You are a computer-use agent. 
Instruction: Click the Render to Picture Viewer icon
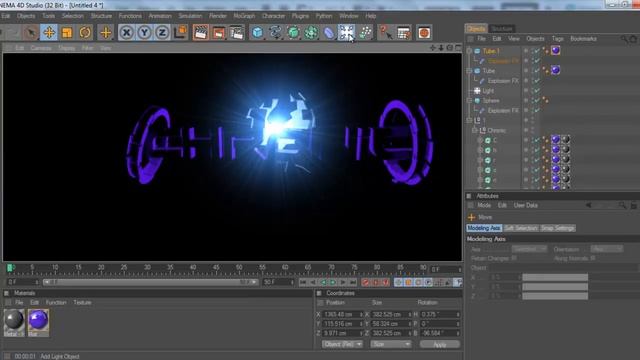pos(218,33)
